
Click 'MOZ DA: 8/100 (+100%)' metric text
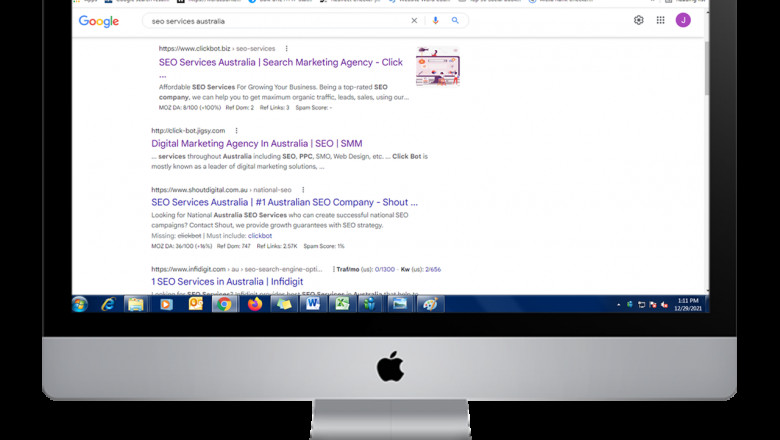[x=190, y=107]
